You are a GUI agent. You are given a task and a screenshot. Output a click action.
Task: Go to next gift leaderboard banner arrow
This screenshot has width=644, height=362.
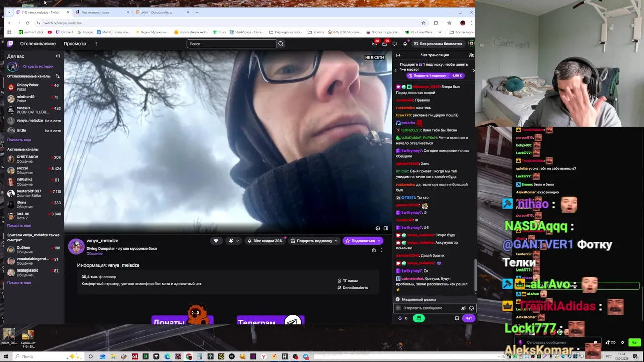click(x=473, y=70)
